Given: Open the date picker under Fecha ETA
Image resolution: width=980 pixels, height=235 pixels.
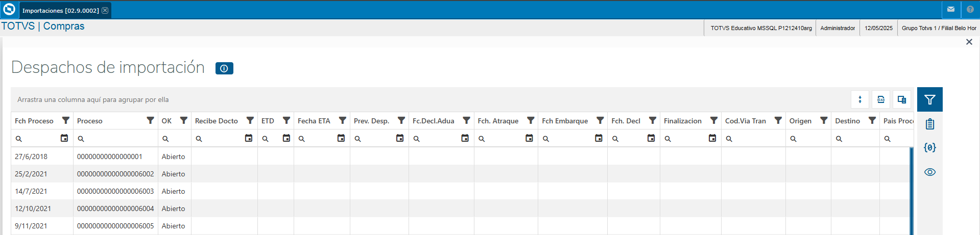Looking at the screenshot, I should pyautogui.click(x=341, y=138).
